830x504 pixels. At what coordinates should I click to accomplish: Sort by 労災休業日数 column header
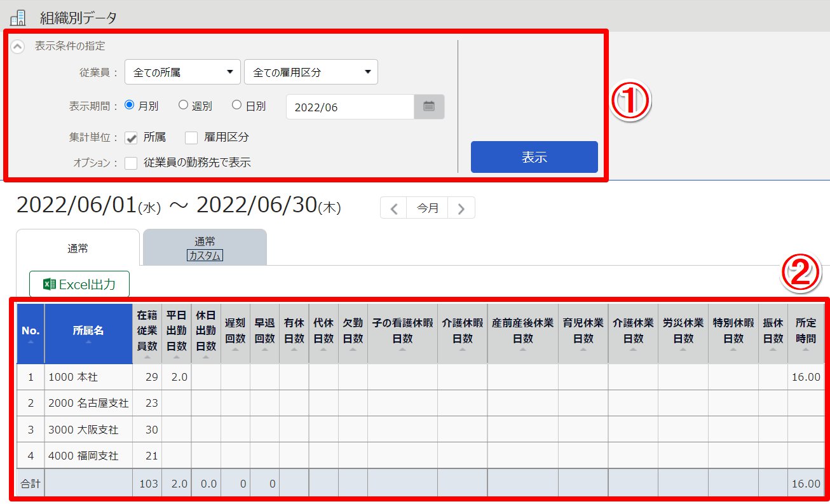tap(683, 334)
